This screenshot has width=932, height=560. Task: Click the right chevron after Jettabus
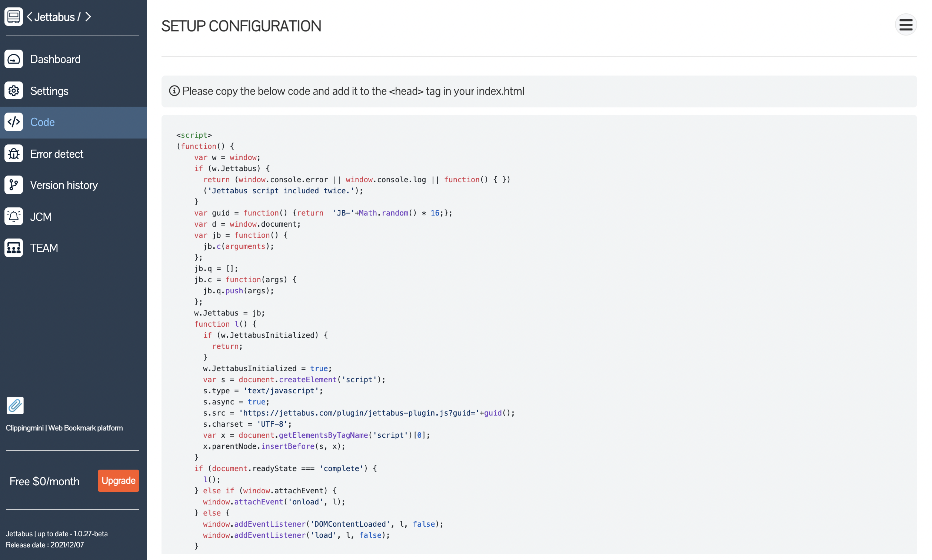(x=88, y=17)
